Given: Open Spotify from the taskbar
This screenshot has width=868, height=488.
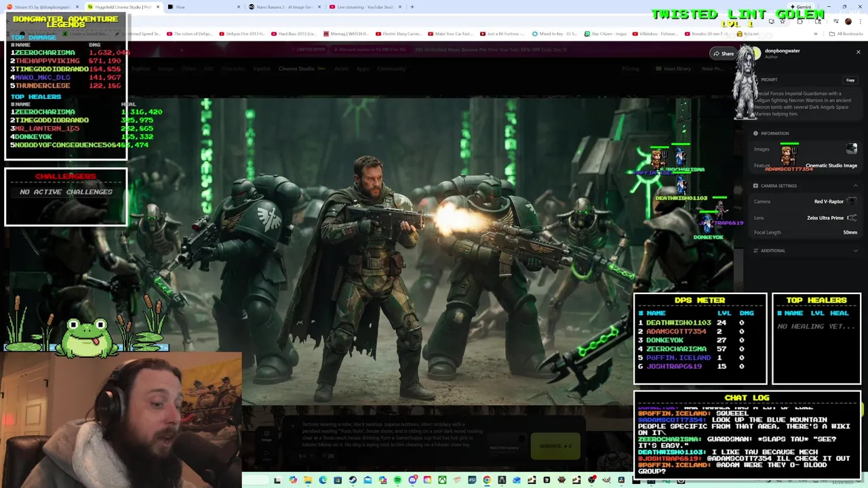Looking at the screenshot, I should coord(397,481).
